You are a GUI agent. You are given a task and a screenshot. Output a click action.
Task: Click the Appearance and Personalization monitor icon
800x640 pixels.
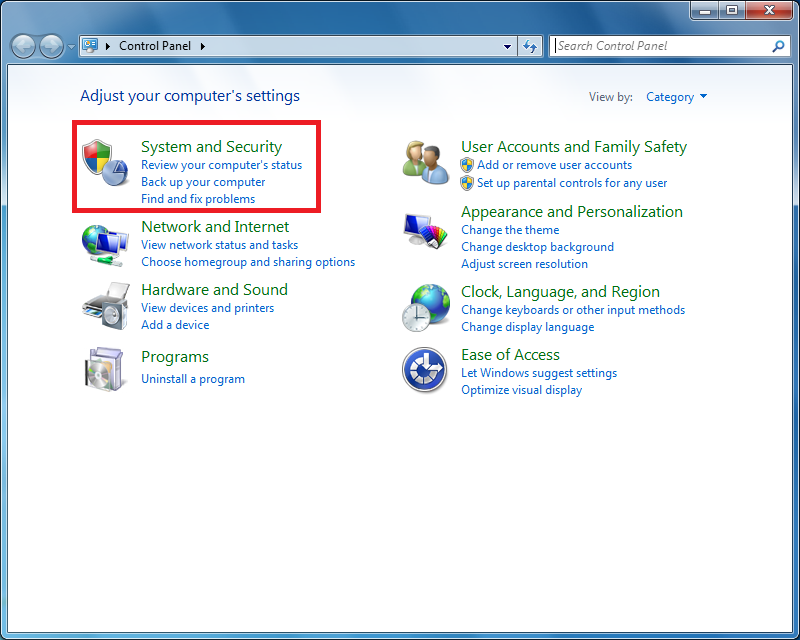coord(425,231)
